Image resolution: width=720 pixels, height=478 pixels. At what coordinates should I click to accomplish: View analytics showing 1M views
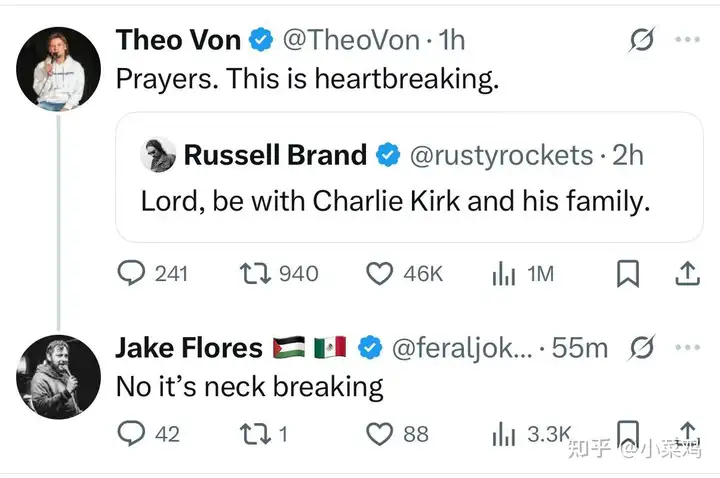point(504,274)
